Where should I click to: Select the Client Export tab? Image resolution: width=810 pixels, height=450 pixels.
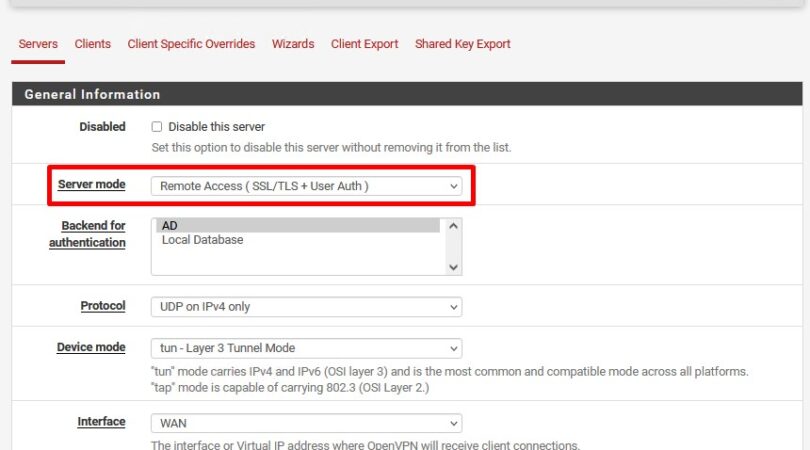(364, 44)
